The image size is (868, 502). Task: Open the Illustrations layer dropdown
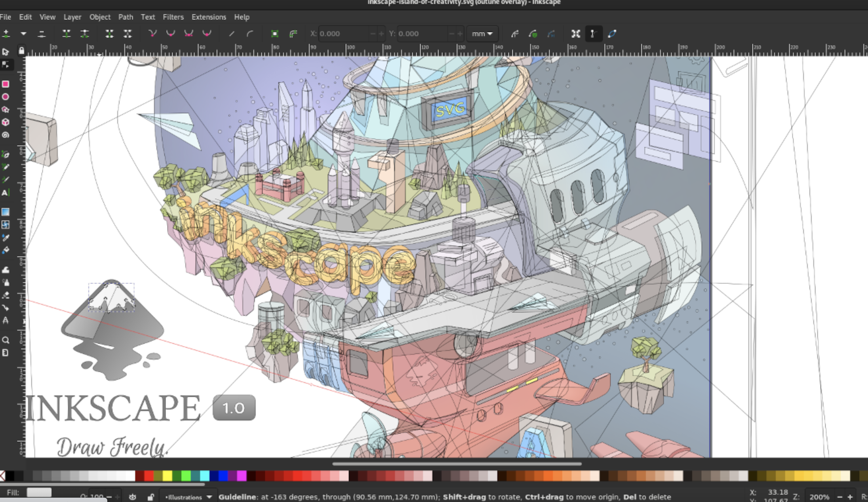pyautogui.click(x=188, y=497)
